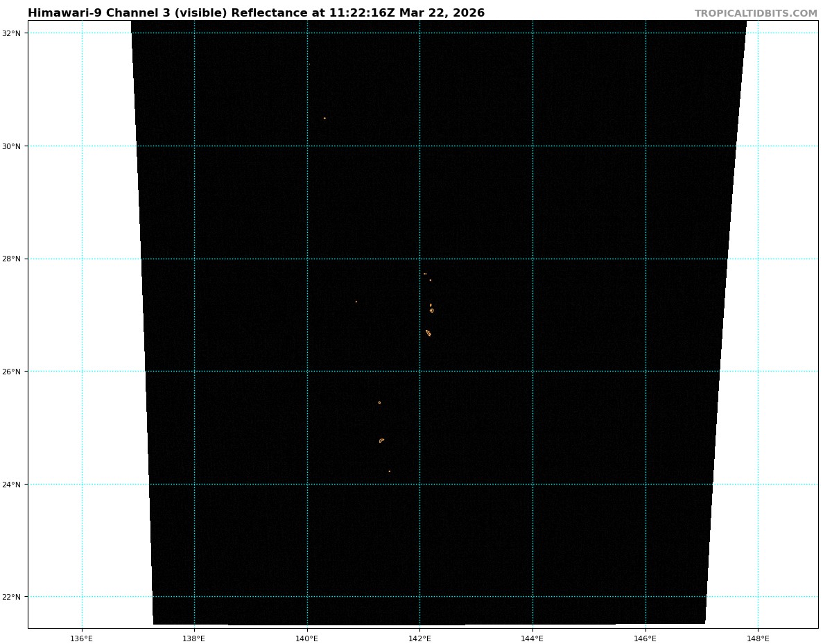Click the 142°E longitude axis label
The image size is (832, 644).
[419, 638]
